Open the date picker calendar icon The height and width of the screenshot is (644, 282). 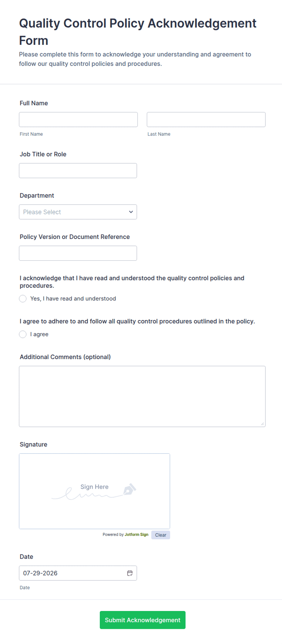point(130,573)
